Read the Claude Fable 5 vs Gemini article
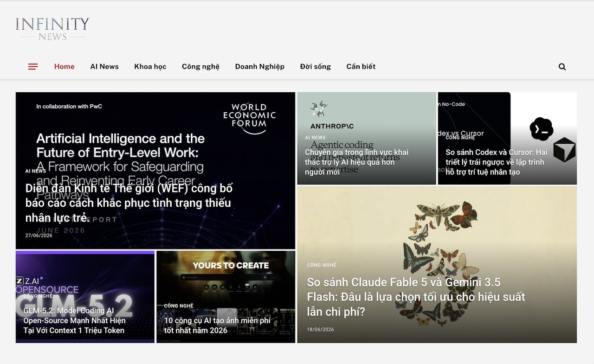594x364 pixels. click(416, 297)
